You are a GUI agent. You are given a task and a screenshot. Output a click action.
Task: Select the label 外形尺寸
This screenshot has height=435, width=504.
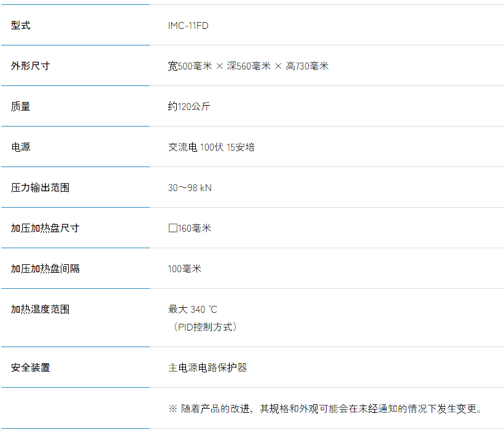(31, 66)
